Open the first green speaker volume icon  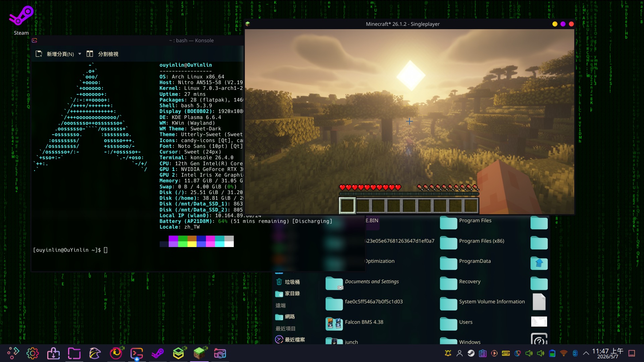tap(529, 353)
